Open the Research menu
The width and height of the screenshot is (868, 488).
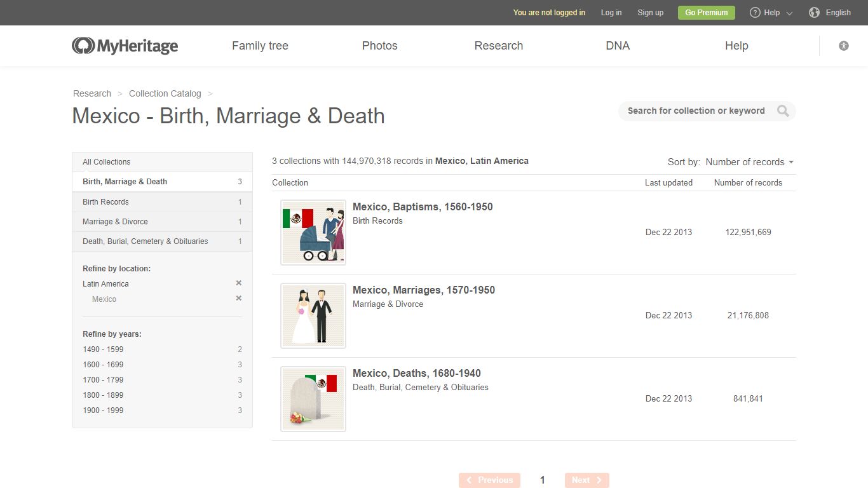[x=499, y=46]
